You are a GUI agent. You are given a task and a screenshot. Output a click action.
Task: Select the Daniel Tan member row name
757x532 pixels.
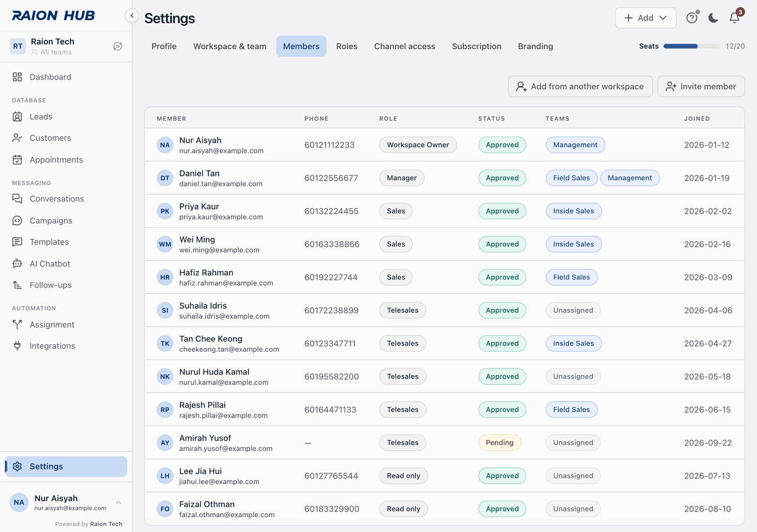[199, 173]
